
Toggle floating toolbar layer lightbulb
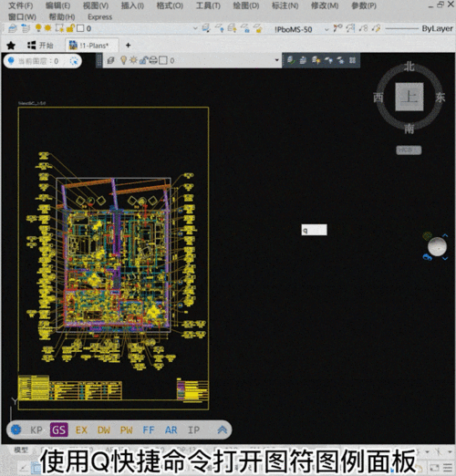click(123, 60)
